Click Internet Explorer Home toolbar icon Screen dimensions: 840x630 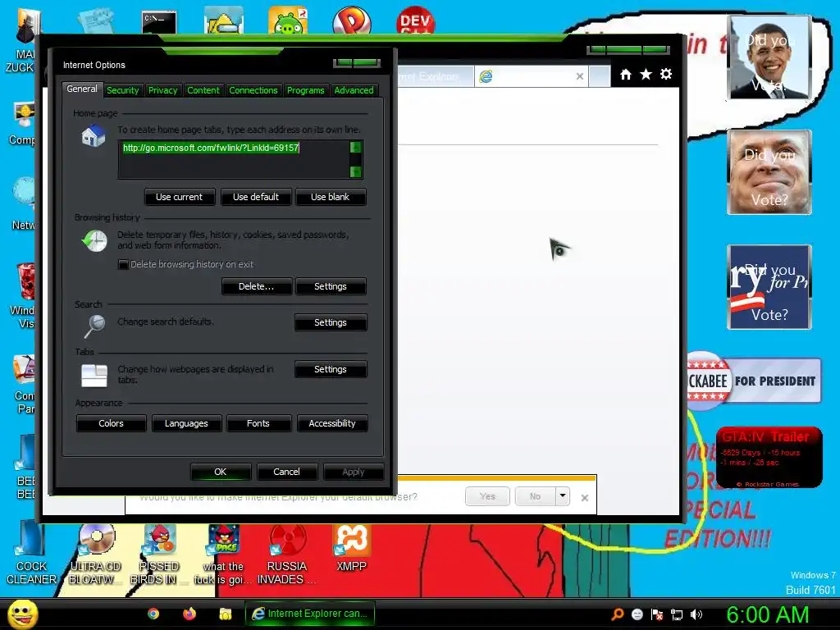[x=626, y=75]
